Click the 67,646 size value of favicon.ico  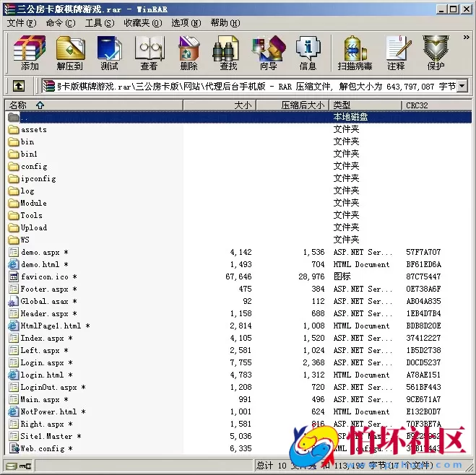(x=238, y=276)
